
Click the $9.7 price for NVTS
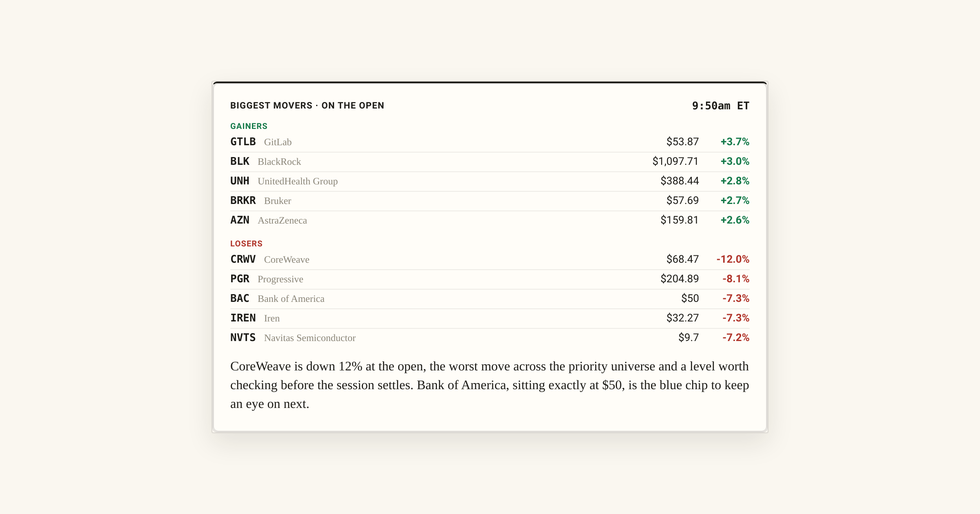point(688,337)
